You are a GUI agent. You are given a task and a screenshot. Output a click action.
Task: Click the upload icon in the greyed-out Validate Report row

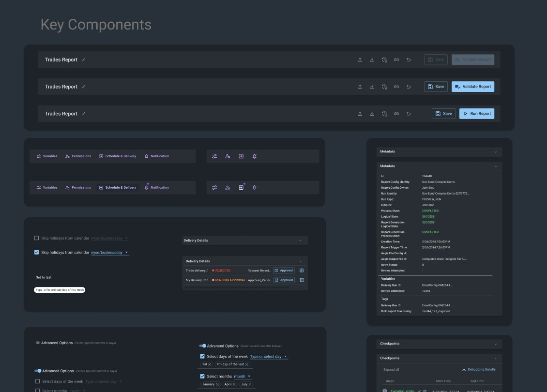point(360,60)
